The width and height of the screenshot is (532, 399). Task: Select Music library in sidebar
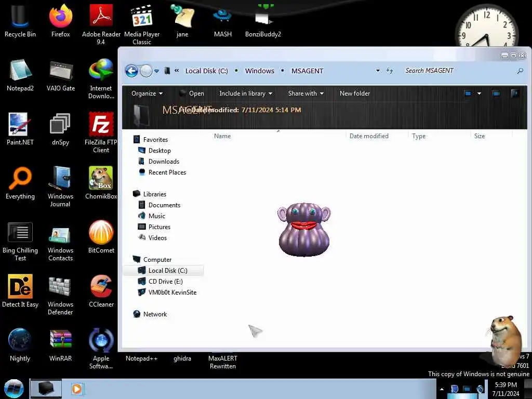(152, 216)
